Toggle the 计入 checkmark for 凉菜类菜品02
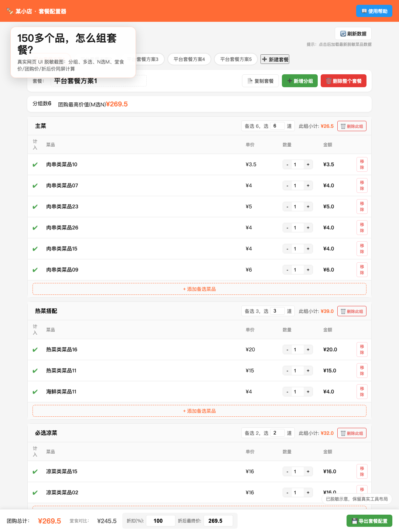Screen dimensions: 399x532 coord(35,492)
